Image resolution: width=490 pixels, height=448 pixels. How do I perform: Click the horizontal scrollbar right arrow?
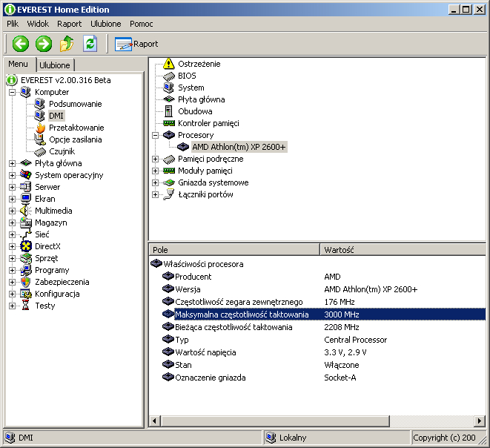(x=480, y=421)
